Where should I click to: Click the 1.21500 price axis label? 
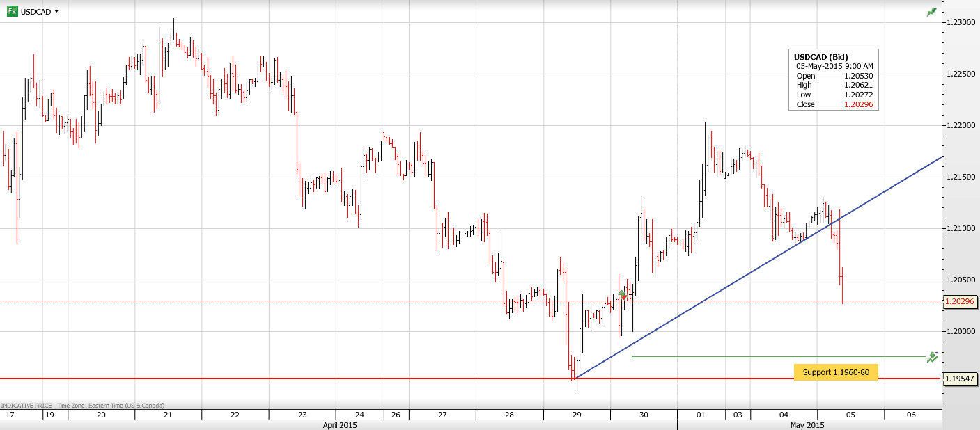[960, 177]
